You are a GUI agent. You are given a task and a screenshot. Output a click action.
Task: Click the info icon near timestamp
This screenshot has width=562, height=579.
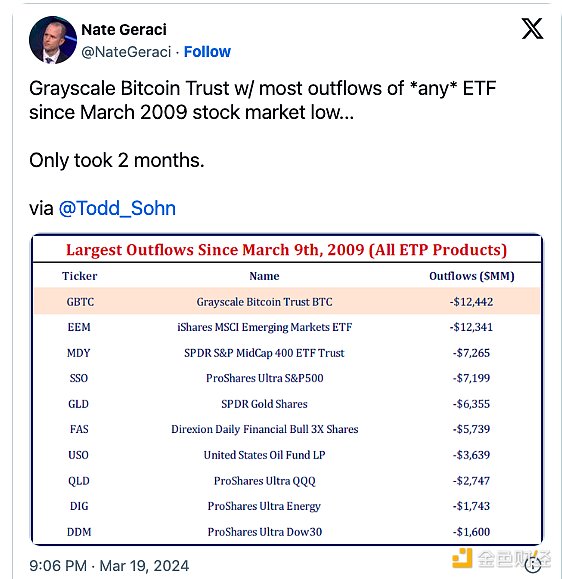click(x=533, y=564)
